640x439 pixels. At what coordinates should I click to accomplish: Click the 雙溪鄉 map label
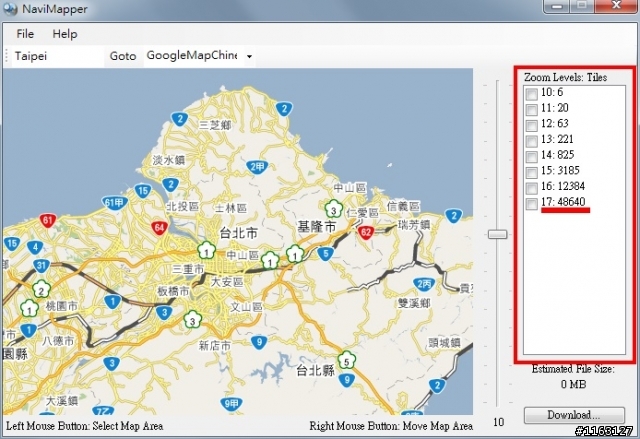(414, 303)
